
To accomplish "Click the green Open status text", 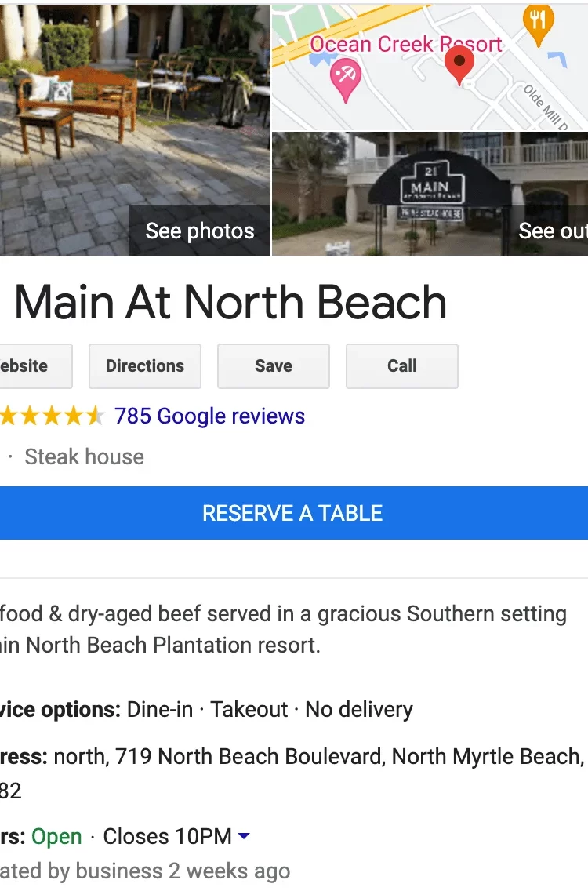I will [x=56, y=836].
